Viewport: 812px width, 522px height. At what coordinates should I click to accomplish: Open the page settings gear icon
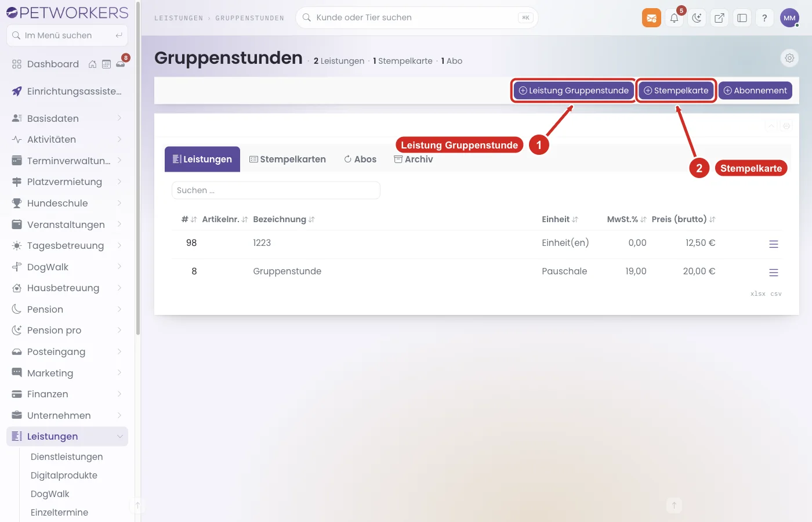click(x=789, y=58)
